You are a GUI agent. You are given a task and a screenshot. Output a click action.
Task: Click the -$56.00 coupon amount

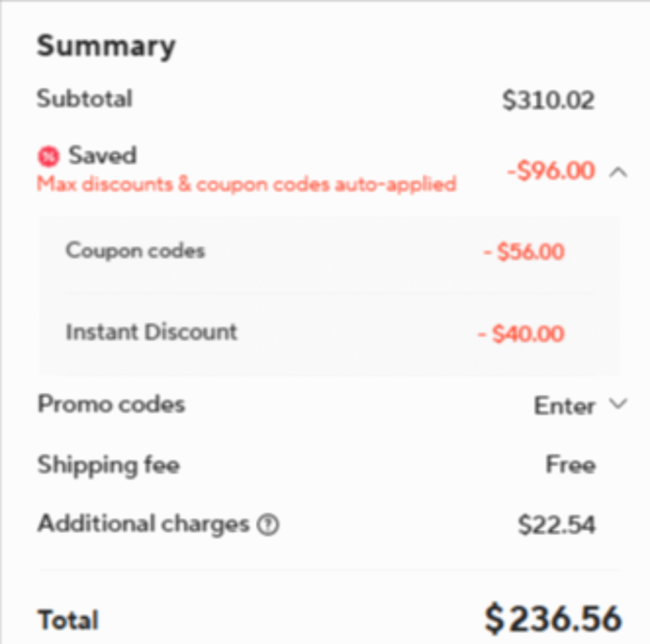point(524,252)
